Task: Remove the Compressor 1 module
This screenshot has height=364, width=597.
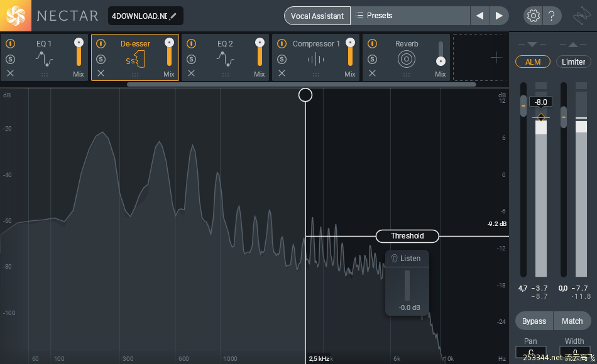Action: click(282, 73)
